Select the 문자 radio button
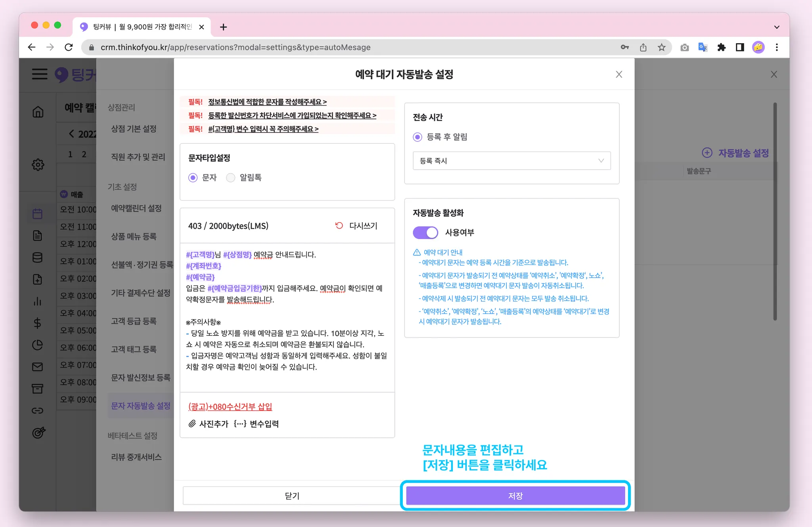This screenshot has width=812, height=527. click(193, 178)
